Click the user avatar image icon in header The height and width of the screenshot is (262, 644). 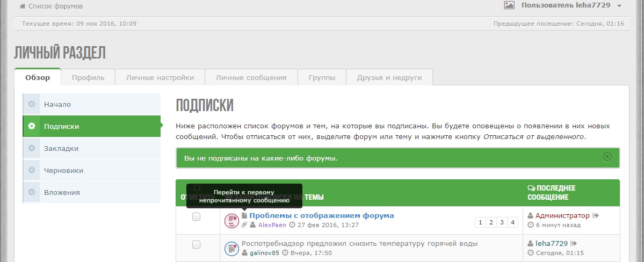click(509, 5)
